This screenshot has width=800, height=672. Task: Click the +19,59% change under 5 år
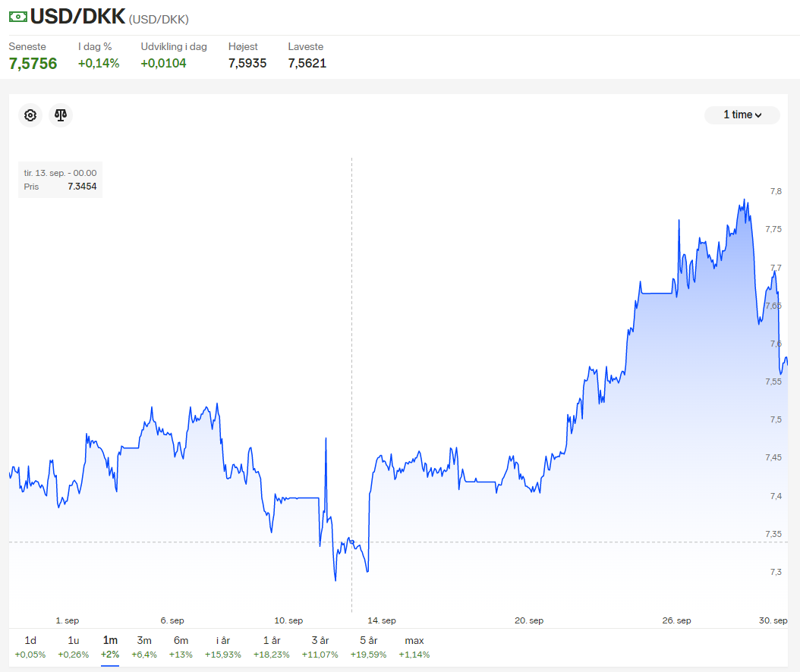click(x=368, y=655)
